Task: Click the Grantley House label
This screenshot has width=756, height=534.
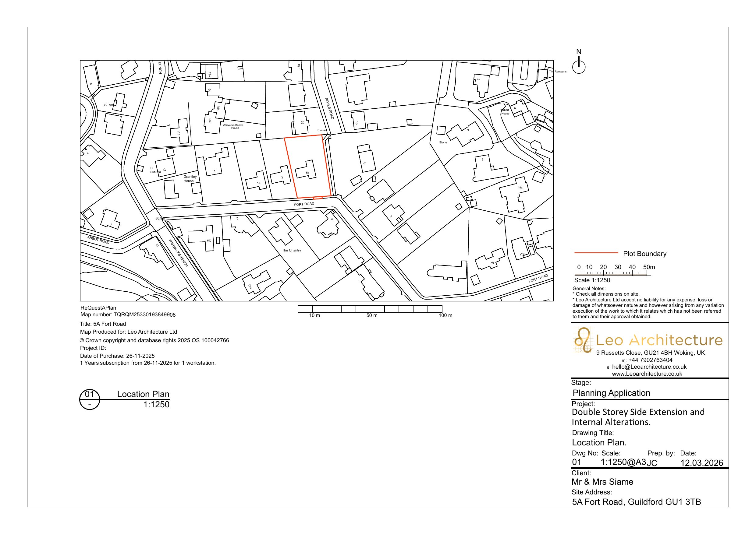Action: coord(190,179)
